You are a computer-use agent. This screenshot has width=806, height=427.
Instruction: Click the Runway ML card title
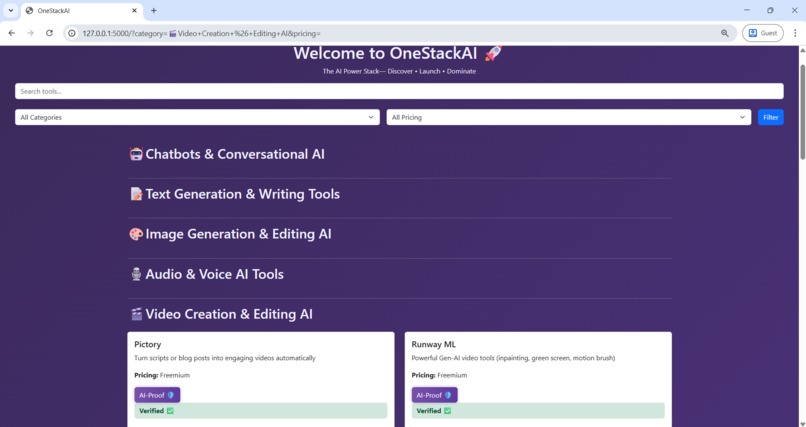[433, 344]
